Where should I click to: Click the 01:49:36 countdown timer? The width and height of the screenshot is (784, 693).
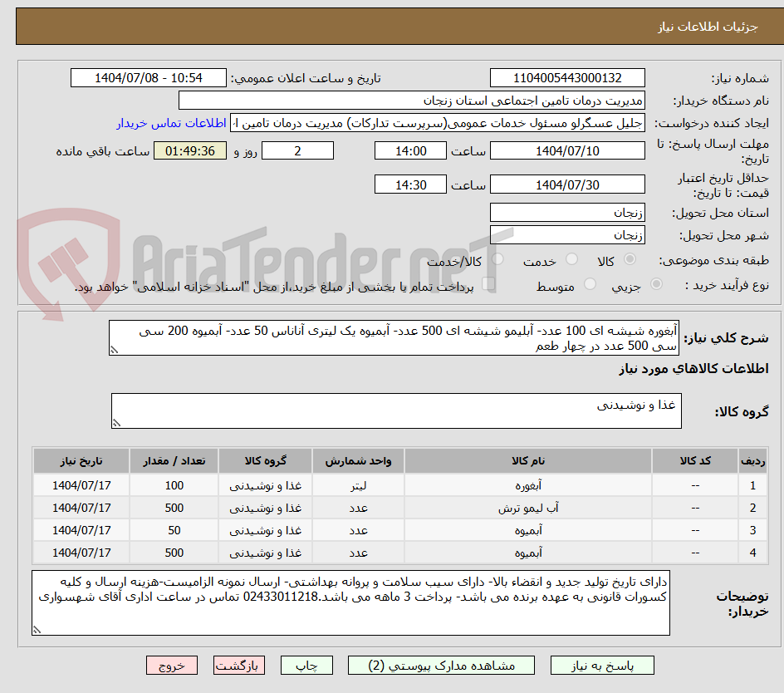(190, 151)
